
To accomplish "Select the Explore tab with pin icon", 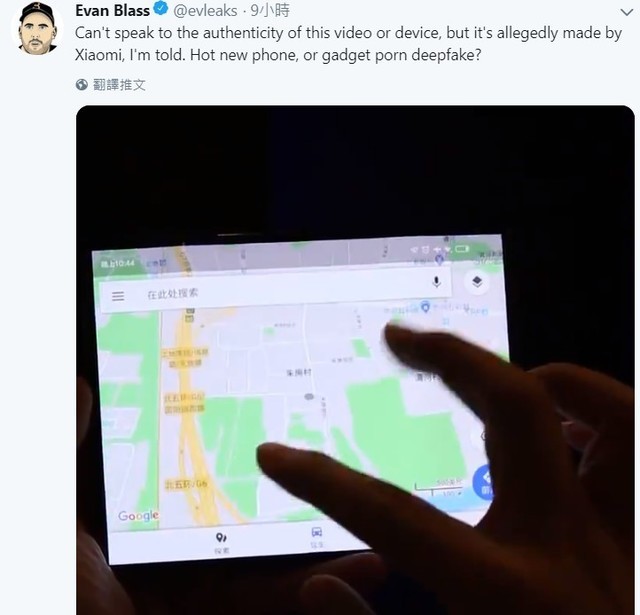I will pos(222,543).
